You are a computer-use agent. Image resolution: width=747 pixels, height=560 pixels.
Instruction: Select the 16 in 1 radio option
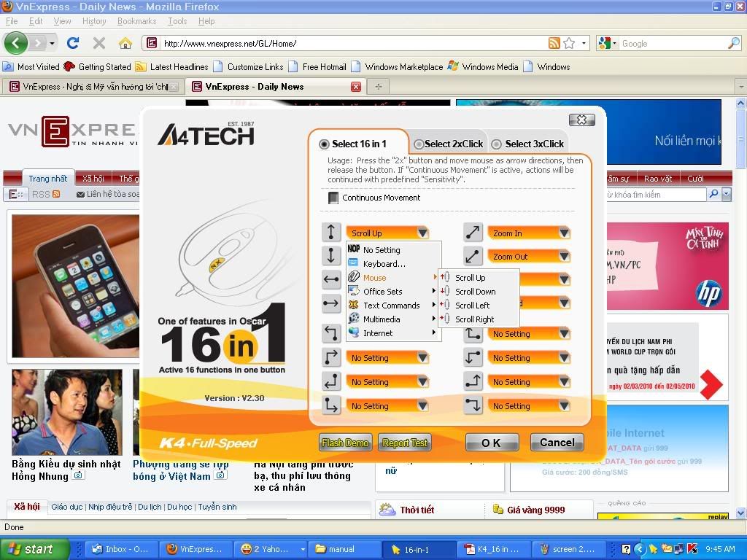pyautogui.click(x=325, y=144)
